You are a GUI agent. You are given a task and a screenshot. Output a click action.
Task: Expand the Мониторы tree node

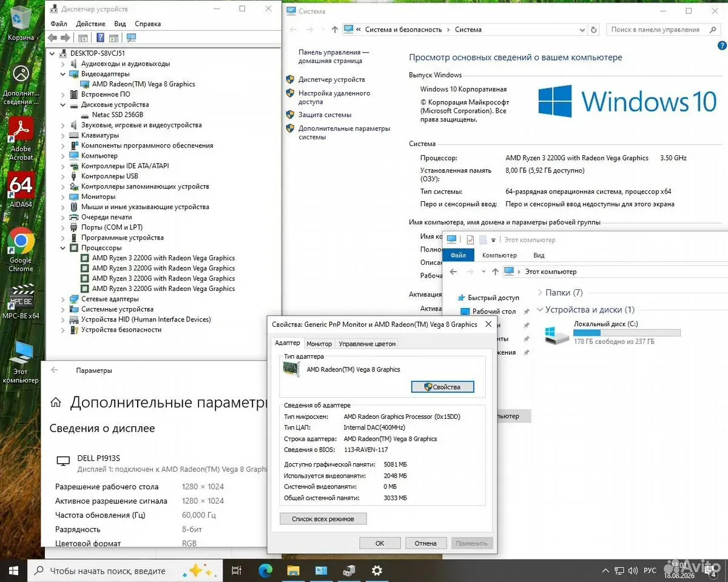[x=63, y=196]
